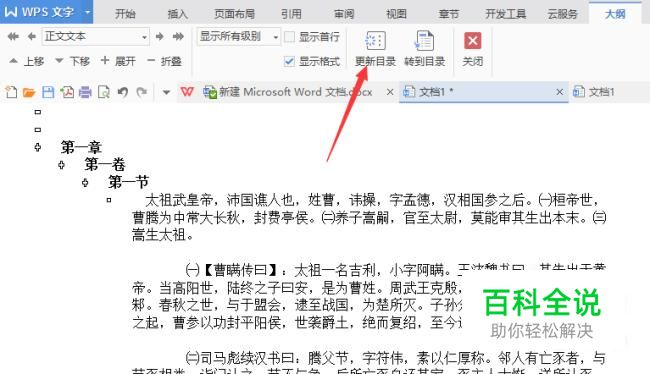Open the 视图 ribbon tab
The image size is (650, 374).
pyautogui.click(x=396, y=14)
